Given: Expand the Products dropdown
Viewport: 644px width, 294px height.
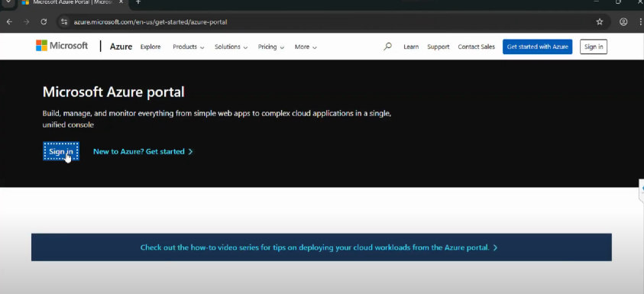Looking at the screenshot, I should coord(188,47).
